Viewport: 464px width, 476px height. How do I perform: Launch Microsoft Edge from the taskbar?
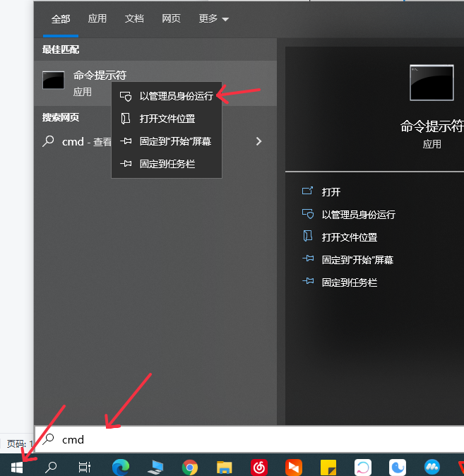point(121,468)
